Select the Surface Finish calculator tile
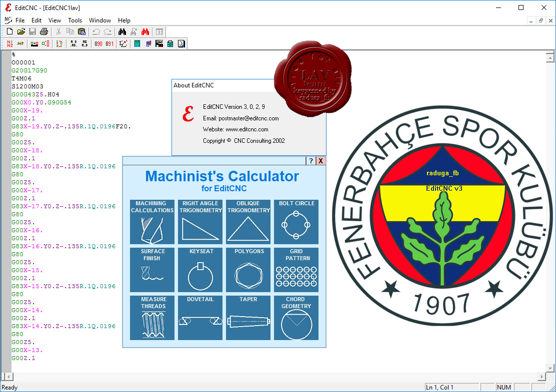556x392 pixels. coord(152,270)
